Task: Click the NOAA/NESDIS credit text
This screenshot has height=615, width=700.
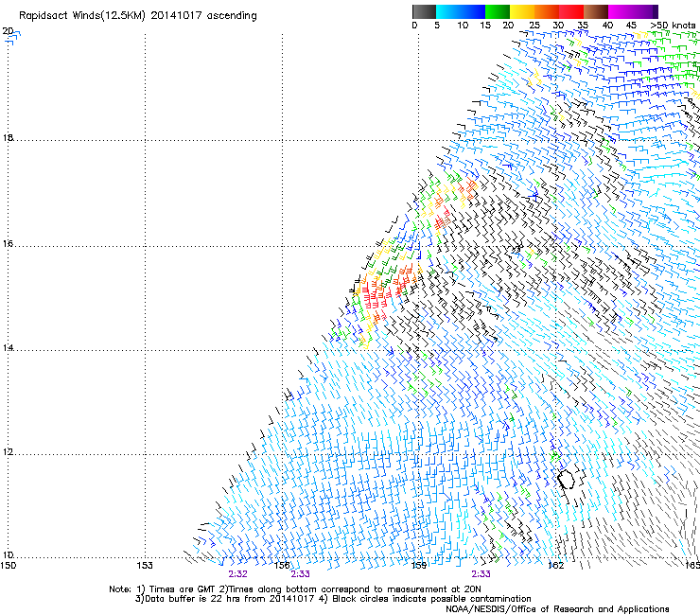Action: [x=557, y=608]
